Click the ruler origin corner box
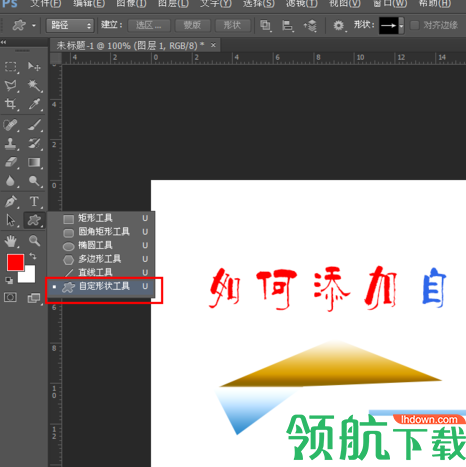Image resolution: width=466 pixels, height=467 pixels. coord(56,58)
